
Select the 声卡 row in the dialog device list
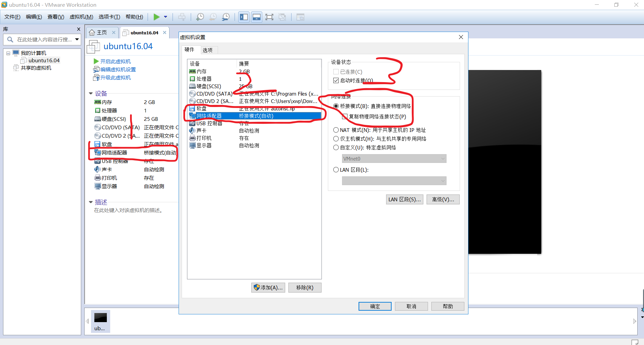(254, 131)
